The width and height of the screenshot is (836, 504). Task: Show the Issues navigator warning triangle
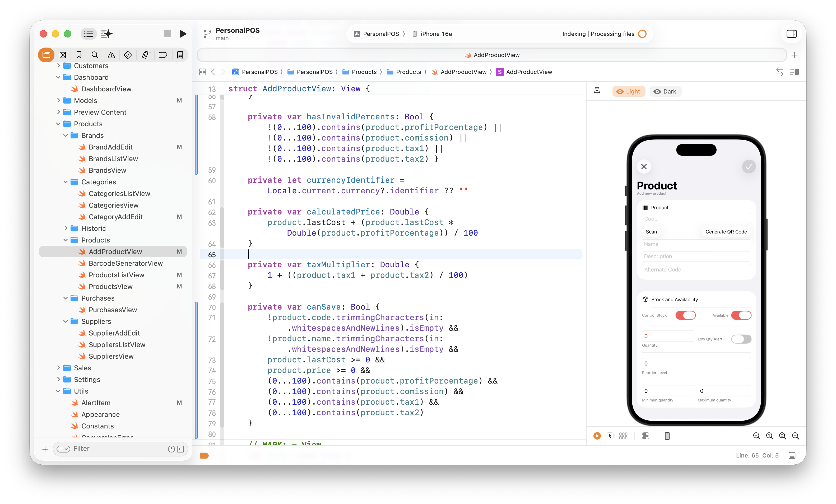coord(111,55)
